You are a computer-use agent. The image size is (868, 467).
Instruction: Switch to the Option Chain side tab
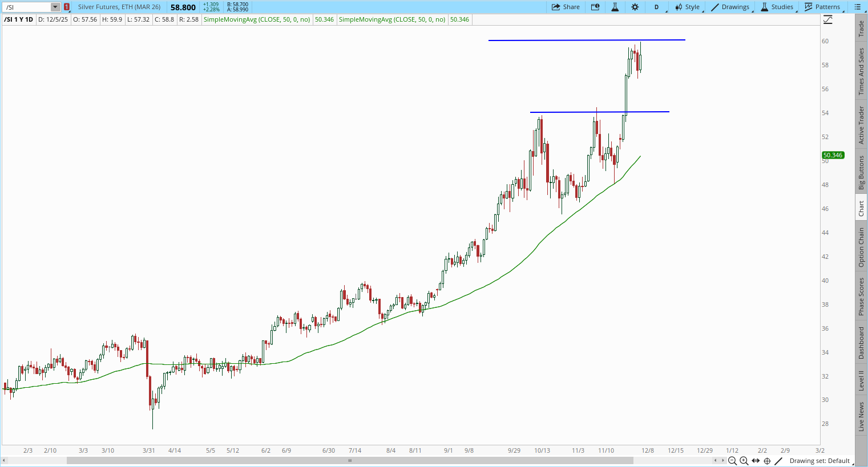pos(861,247)
